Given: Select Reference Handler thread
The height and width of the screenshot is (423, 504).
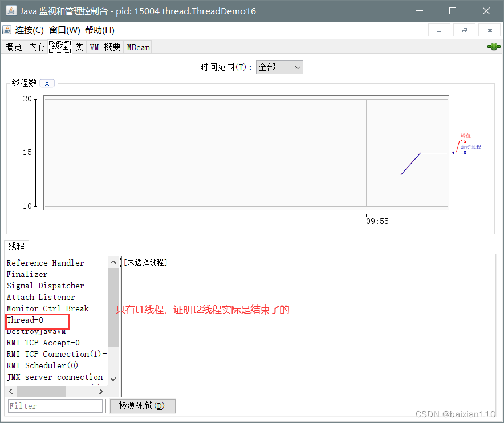Looking at the screenshot, I should click(x=45, y=263).
